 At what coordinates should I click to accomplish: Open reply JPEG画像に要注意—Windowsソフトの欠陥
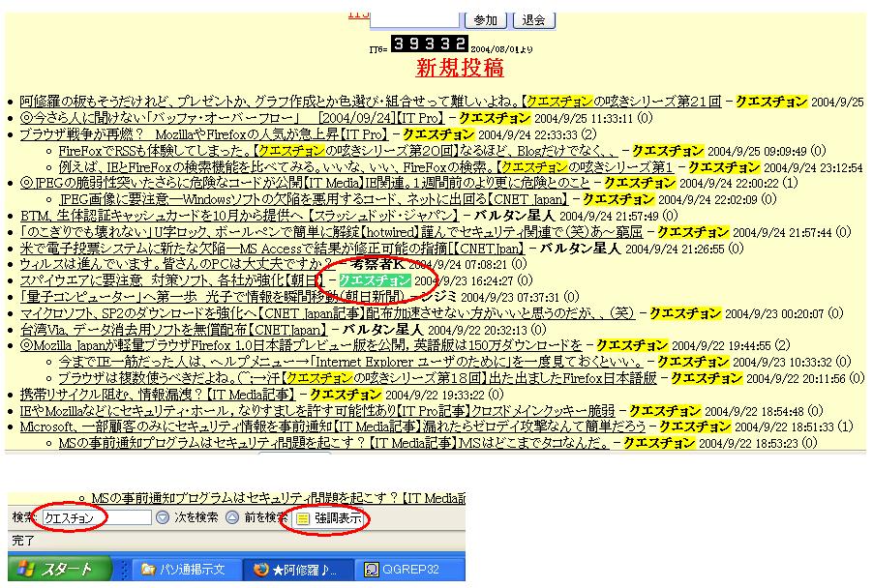click(313, 199)
